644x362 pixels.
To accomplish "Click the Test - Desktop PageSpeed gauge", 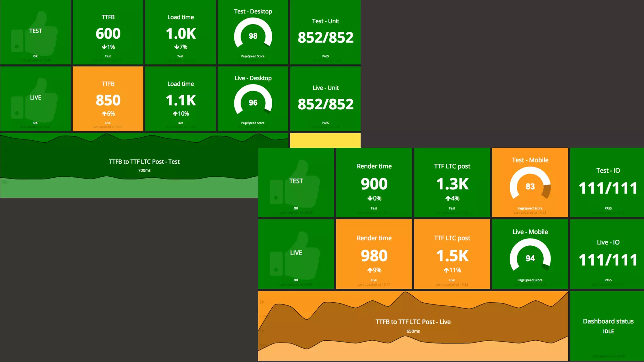I will pos(253,35).
